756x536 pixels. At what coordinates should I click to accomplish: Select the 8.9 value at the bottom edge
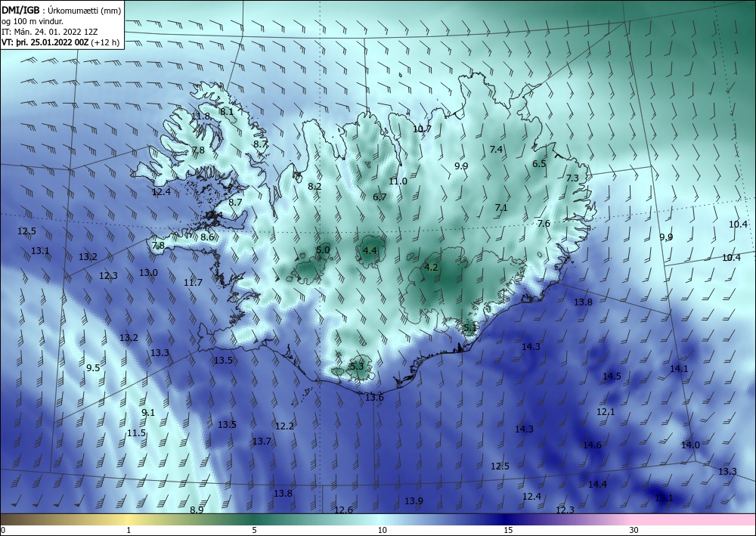(197, 510)
